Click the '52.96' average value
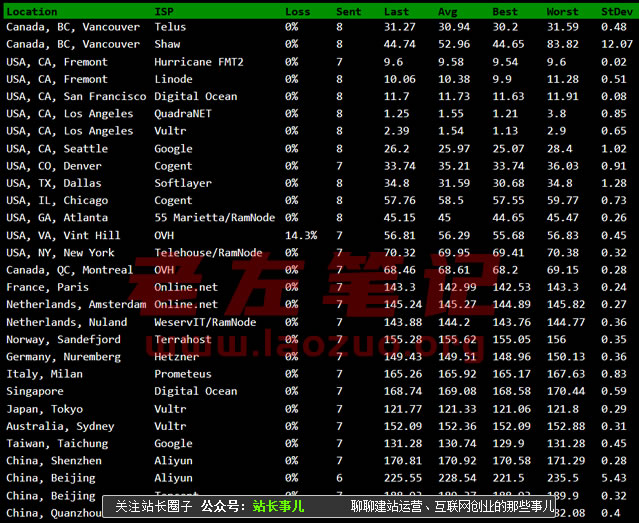Viewport: 639px width, 523px height. tap(454, 44)
